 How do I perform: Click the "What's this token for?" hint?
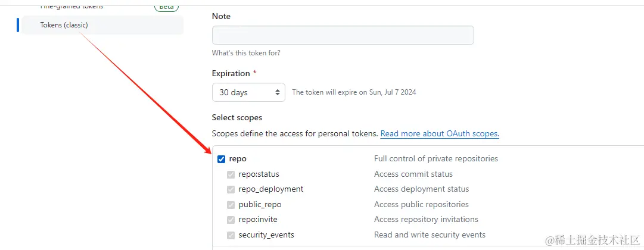point(246,53)
